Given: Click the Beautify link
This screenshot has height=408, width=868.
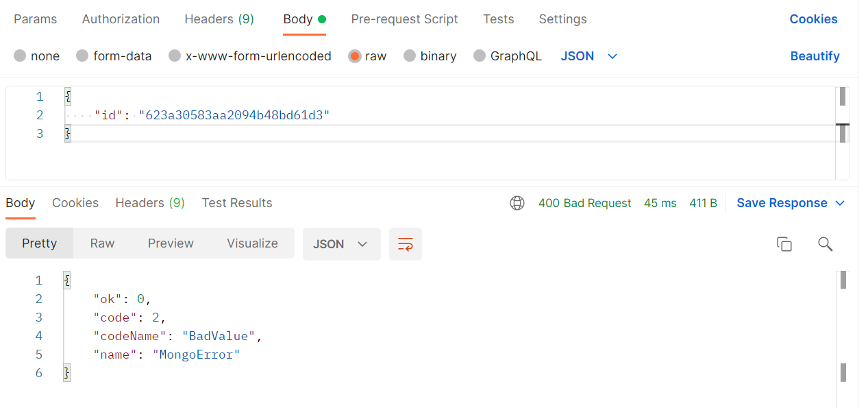Looking at the screenshot, I should coord(815,56).
